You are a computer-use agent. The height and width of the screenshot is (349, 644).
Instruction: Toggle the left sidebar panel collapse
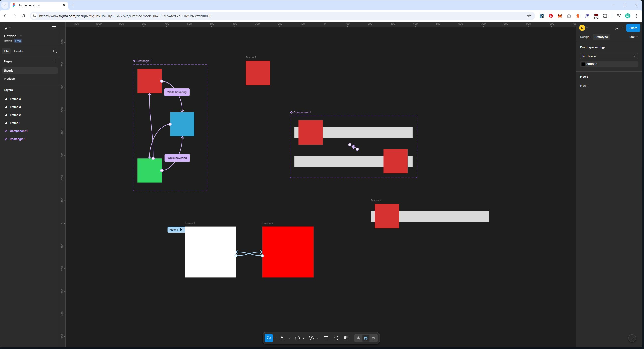[54, 28]
